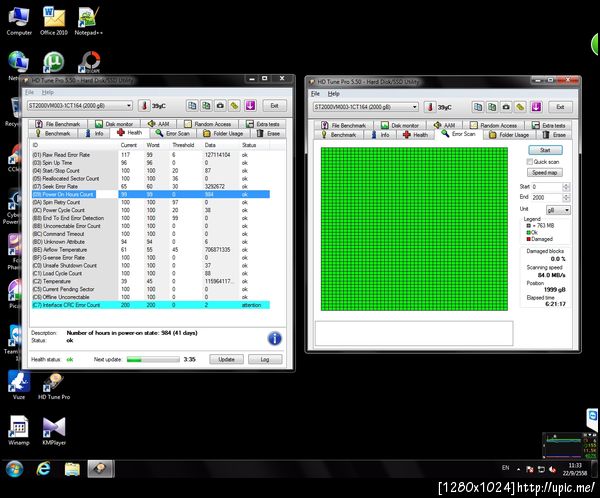Open Help menu in right HD Tune window
Viewport: 600px width, 498px height.
(333, 94)
